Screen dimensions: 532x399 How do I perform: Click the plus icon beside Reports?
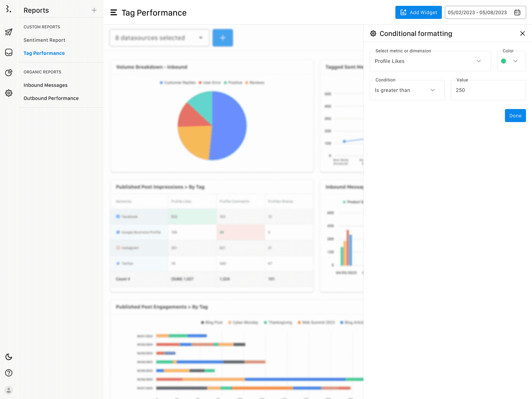[x=94, y=10]
